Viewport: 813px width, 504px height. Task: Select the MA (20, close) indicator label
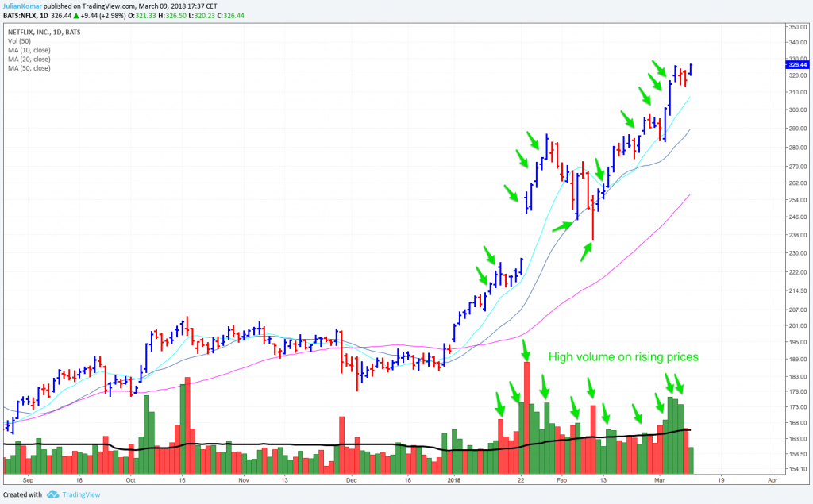tap(29, 59)
